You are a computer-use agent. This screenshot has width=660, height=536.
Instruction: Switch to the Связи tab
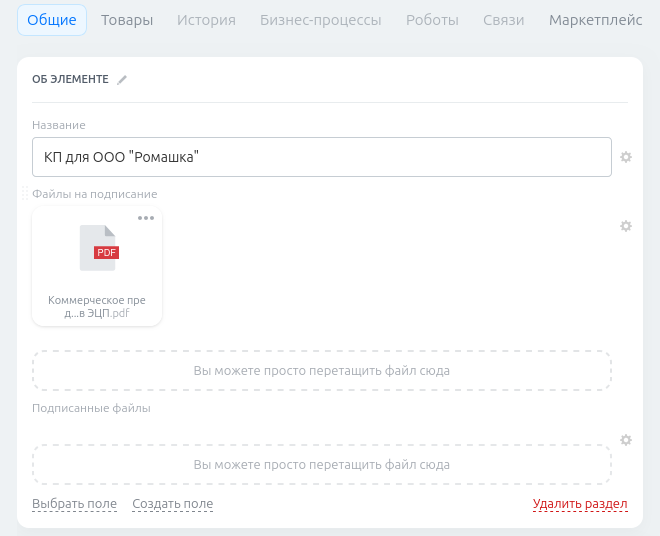point(503,20)
